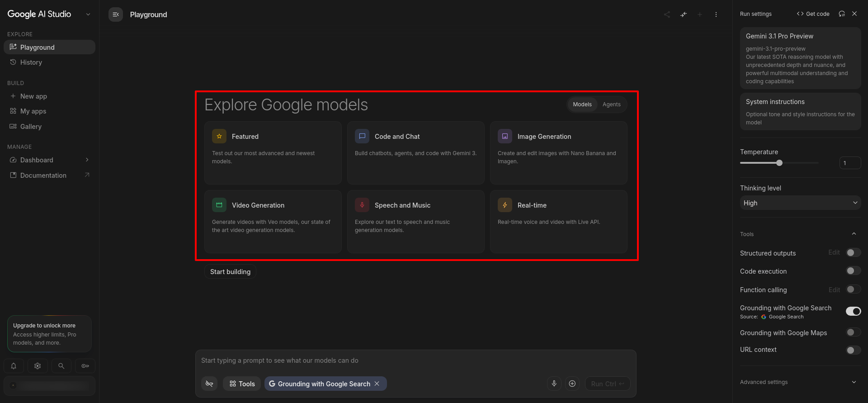Click the Start building button
Screen dimensions: 868x403
[230, 271]
